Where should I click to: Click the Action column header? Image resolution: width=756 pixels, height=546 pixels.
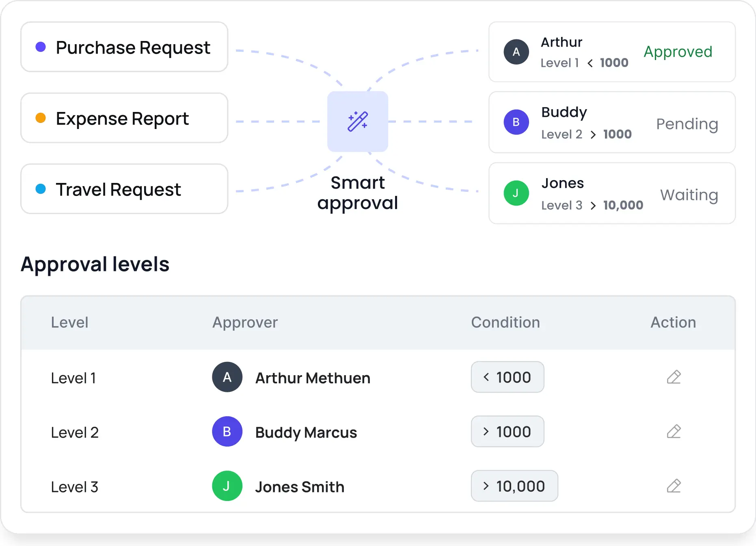(673, 322)
